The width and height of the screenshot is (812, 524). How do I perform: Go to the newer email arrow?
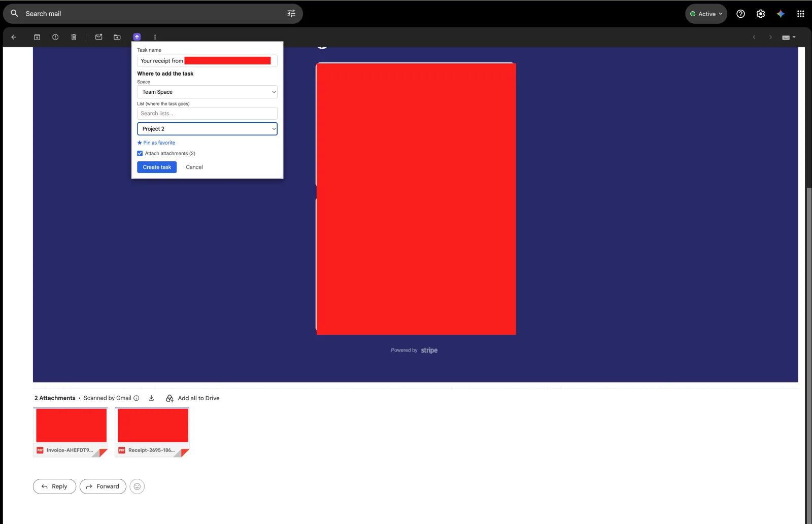click(754, 37)
